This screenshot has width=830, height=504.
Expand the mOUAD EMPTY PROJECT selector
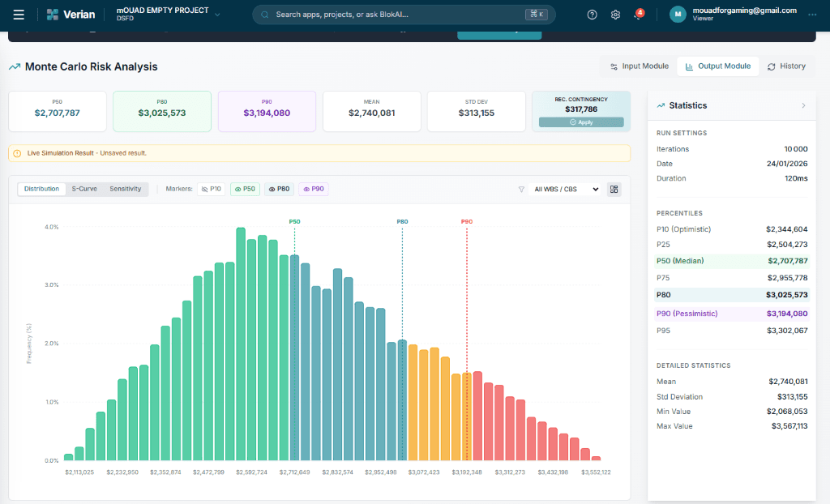216,15
